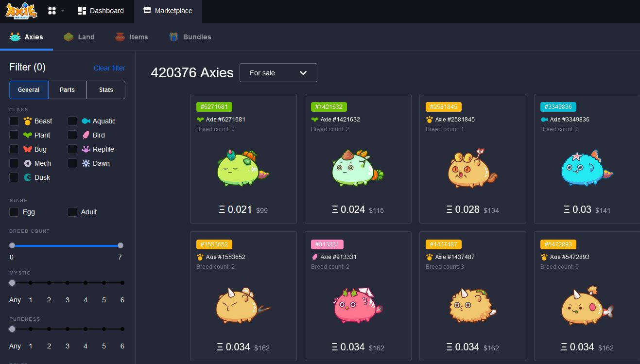The height and width of the screenshot is (364, 640).
Task: Open the Axie #1553652 card image
Action: (243, 306)
